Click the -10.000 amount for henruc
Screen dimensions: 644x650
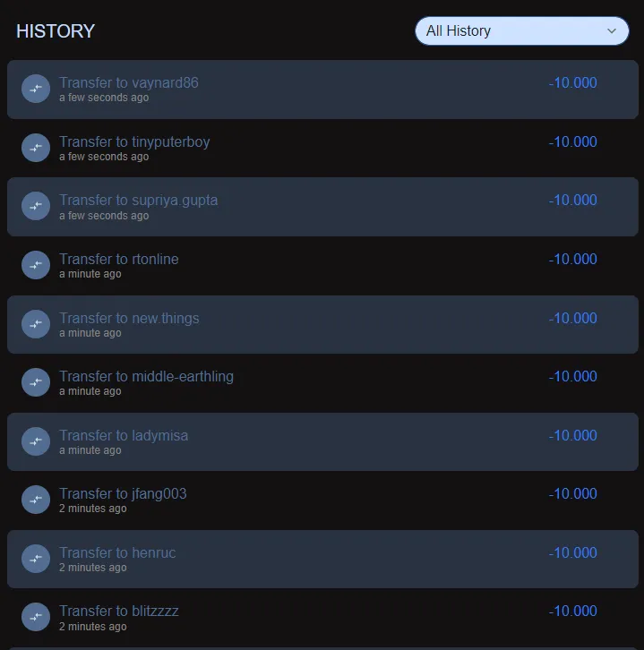572,552
